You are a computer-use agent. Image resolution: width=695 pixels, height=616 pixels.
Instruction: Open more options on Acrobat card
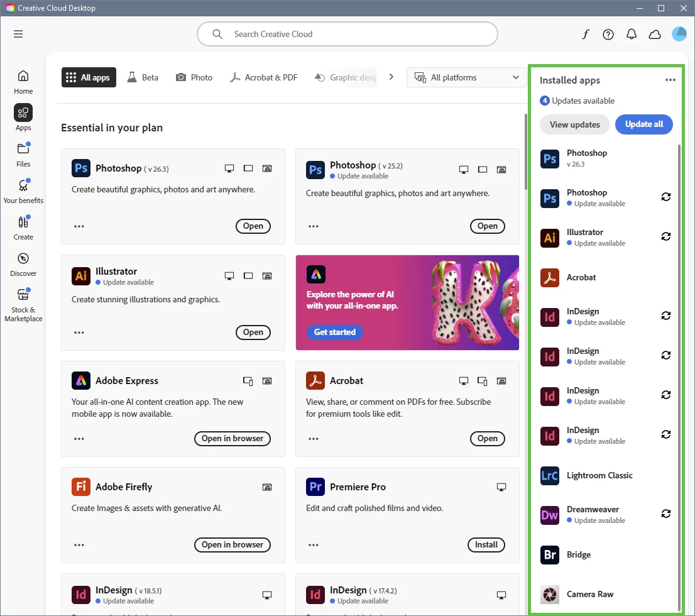point(314,439)
